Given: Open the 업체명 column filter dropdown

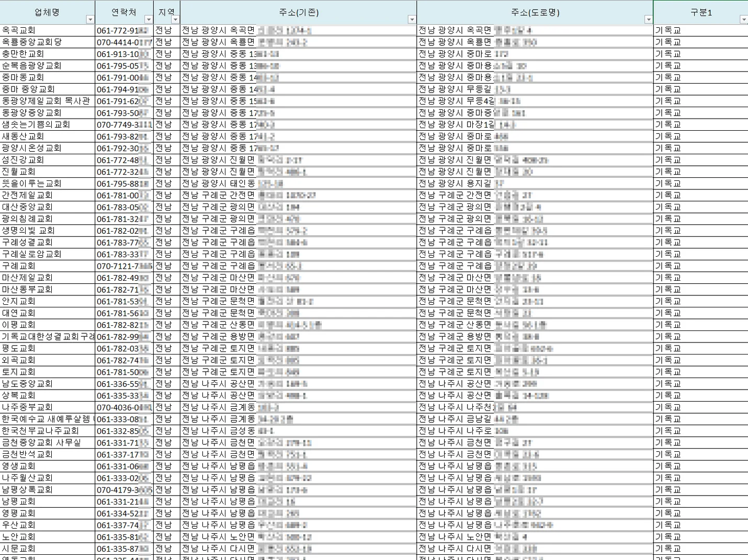Looking at the screenshot, I should [x=90, y=19].
